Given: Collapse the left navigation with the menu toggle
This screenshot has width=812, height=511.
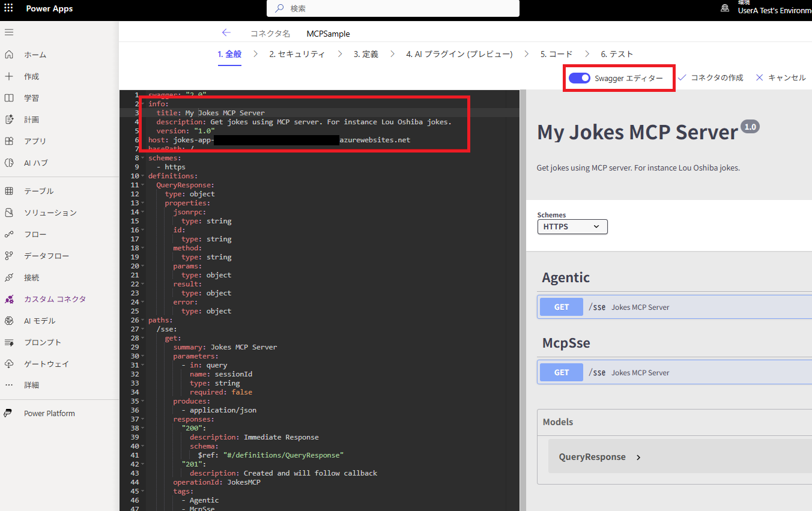Looking at the screenshot, I should (x=9, y=32).
